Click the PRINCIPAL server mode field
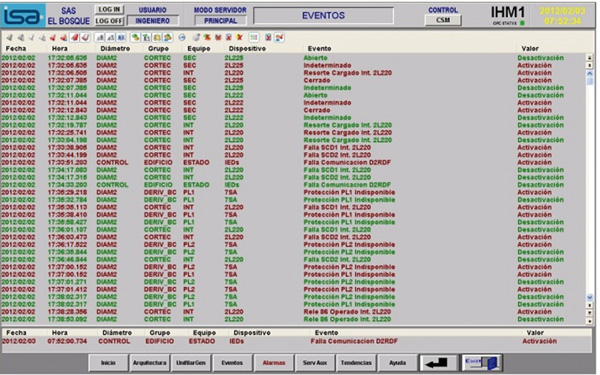Image resolution: width=600 pixels, height=375 pixels. pos(220,21)
